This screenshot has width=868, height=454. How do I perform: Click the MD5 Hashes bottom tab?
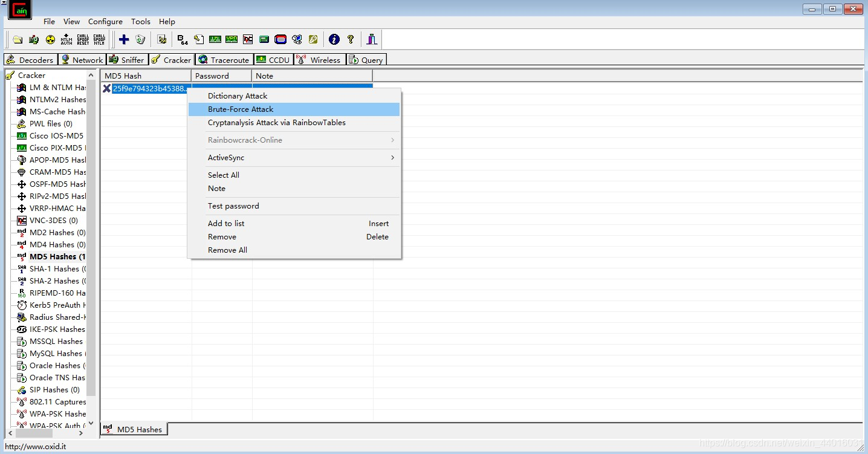[134, 429]
